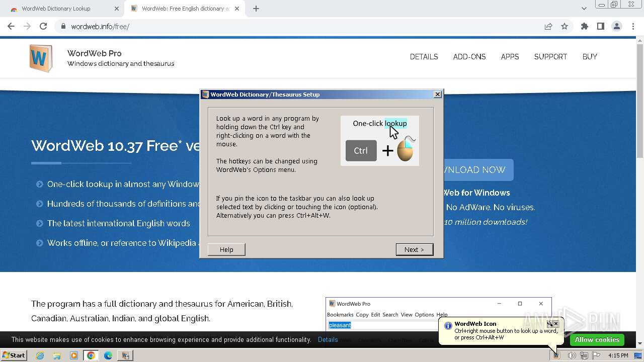Open the cookie Details link
The height and width of the screenshot is (362, 644).
[x=328, y=339]
